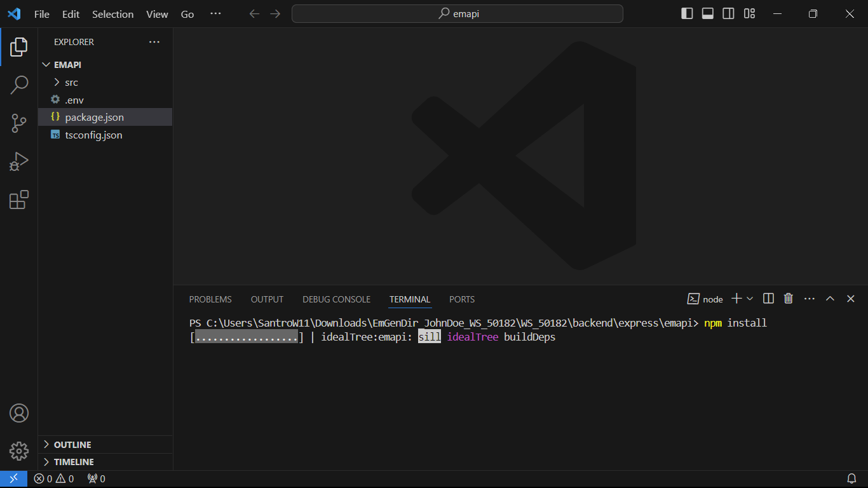
Task: Open the Accounts menu
Action: click(19, 413)
